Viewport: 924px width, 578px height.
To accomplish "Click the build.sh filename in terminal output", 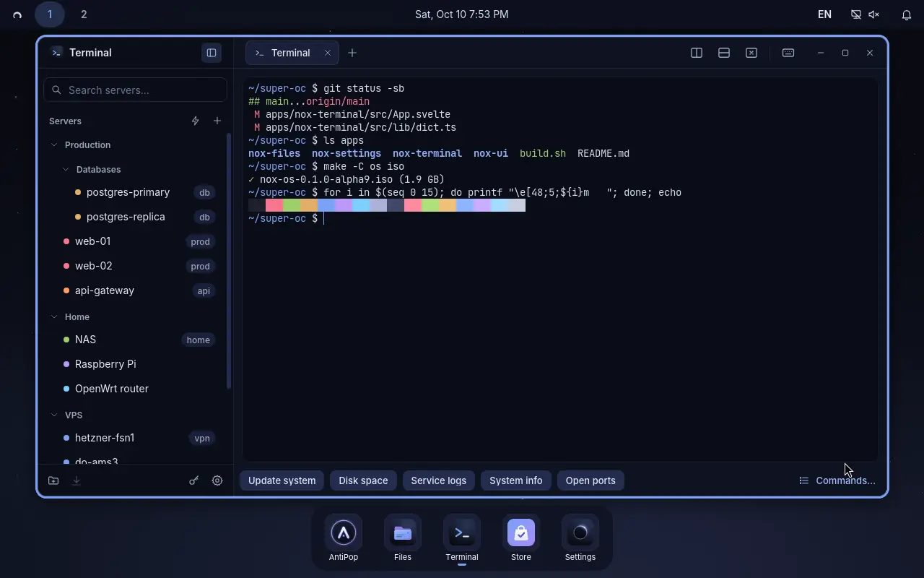I will click(543, 153).
